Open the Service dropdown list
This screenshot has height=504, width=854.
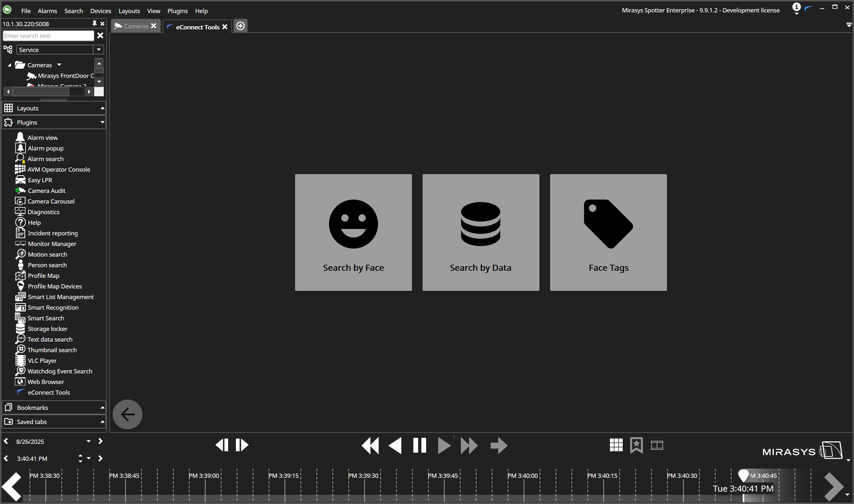(x=99, y=50)
